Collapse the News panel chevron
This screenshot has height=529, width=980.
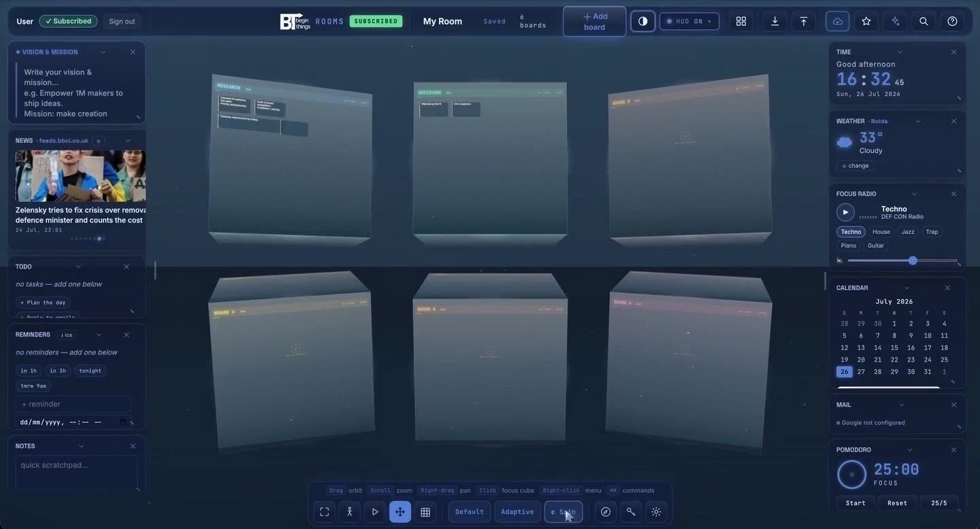tap(127, 141)
